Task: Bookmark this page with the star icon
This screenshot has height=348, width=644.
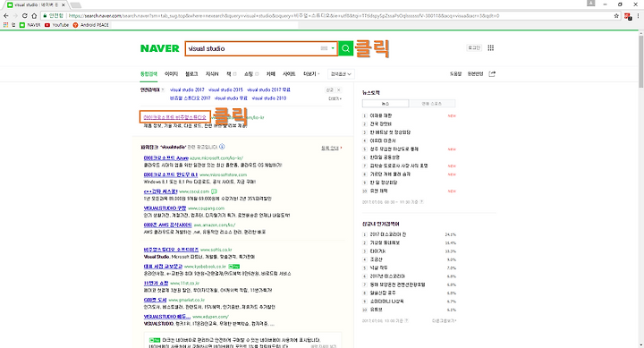Action: (616, 15)
